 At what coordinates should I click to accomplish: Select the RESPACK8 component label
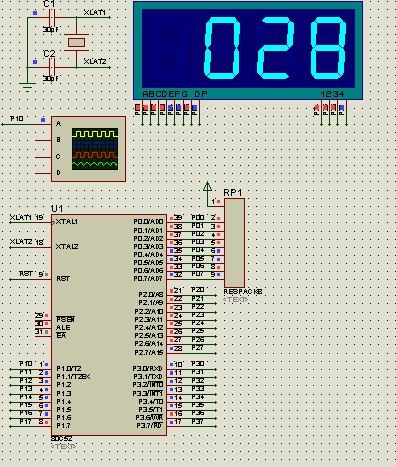pyautogui.click(x=243, y=291)
